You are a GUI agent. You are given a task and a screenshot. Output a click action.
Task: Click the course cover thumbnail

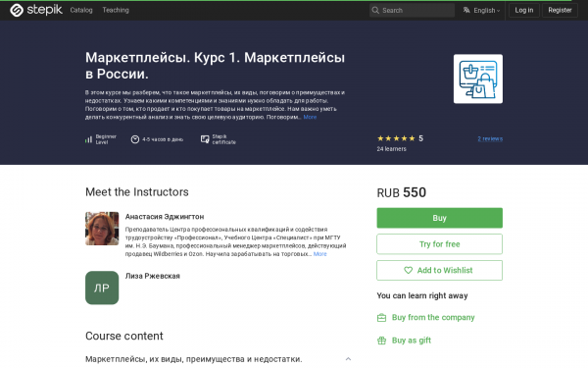pos(478,79)
